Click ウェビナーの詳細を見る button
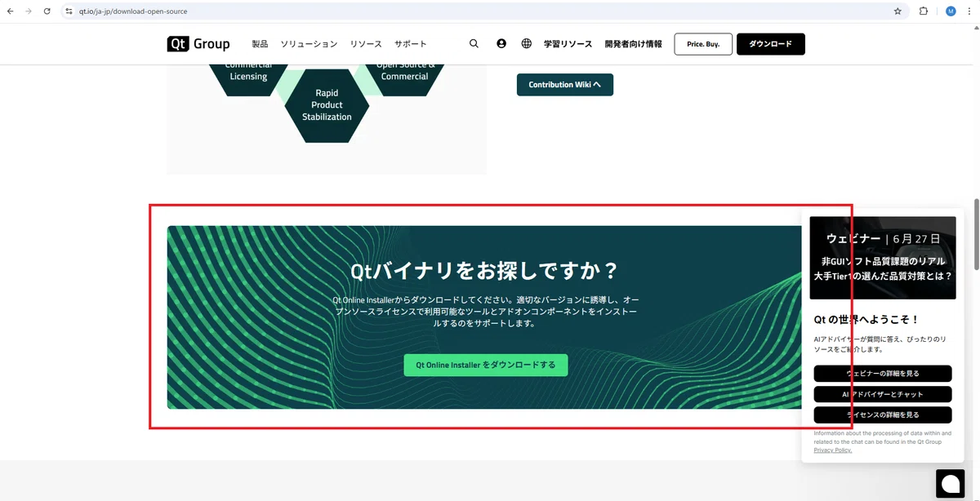Viewport: 980px width, 501px height. [883, 373]
